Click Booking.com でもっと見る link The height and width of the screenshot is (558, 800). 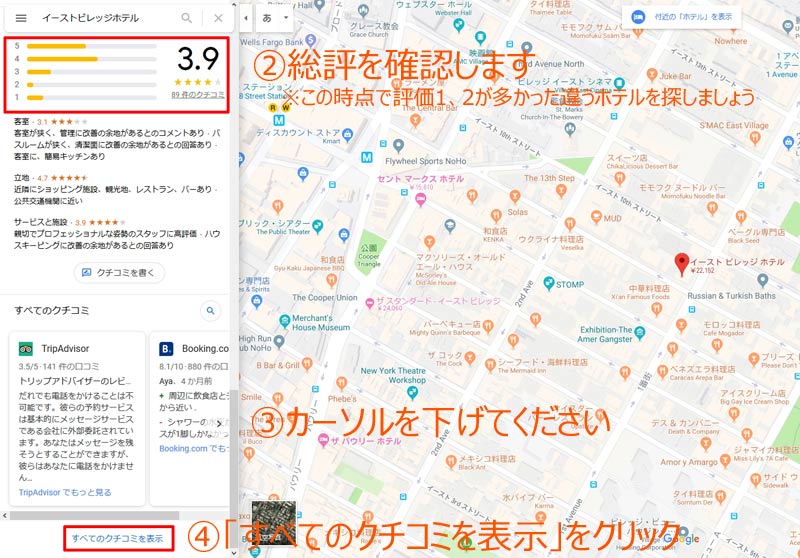[194, 448]
